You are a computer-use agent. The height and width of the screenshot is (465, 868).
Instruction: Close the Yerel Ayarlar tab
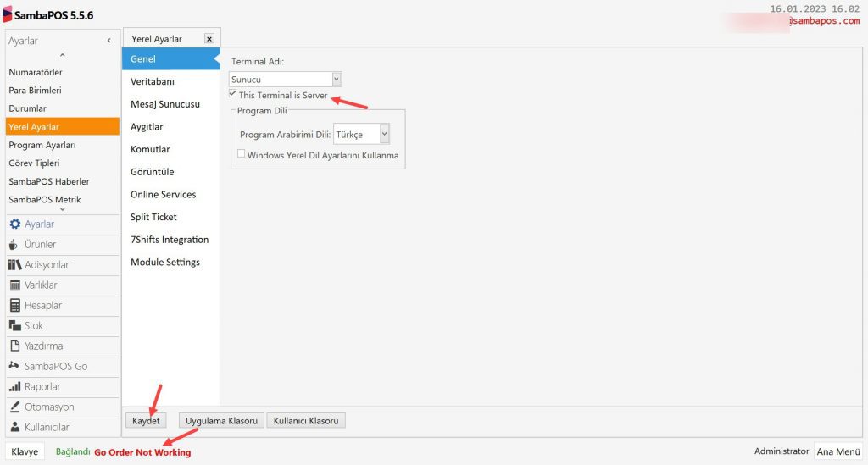tap(209, 39)
